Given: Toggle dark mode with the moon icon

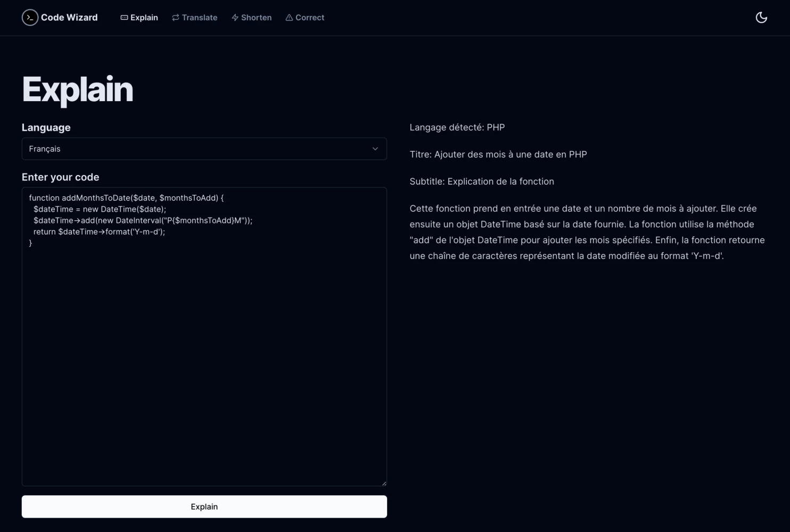Looking at the screenshot, I should [761, 18].
